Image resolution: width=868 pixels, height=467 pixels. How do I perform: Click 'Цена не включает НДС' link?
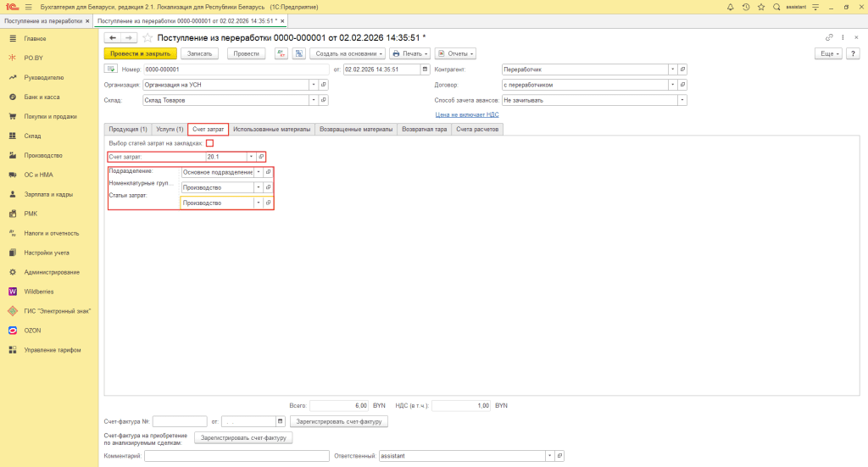coord(467,114)
